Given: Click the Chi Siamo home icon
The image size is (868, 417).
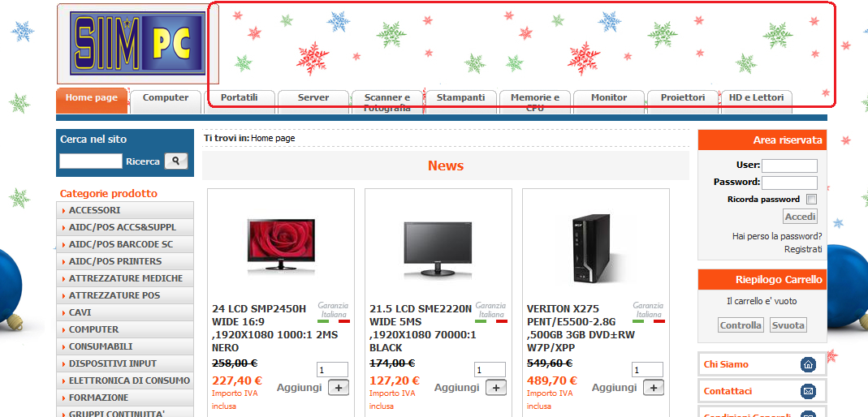Looking at the screenshot, I should pyautogui.click(x=808, y=364).
